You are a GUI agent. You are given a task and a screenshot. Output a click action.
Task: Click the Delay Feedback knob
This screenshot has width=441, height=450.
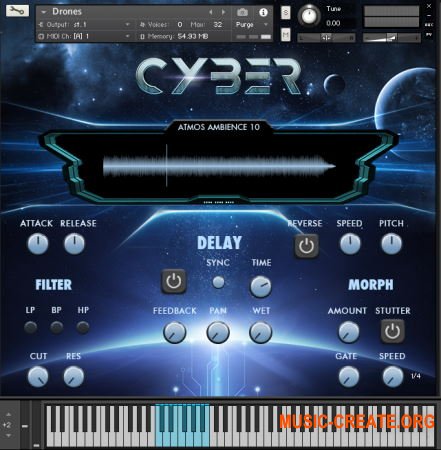(174, 332)
